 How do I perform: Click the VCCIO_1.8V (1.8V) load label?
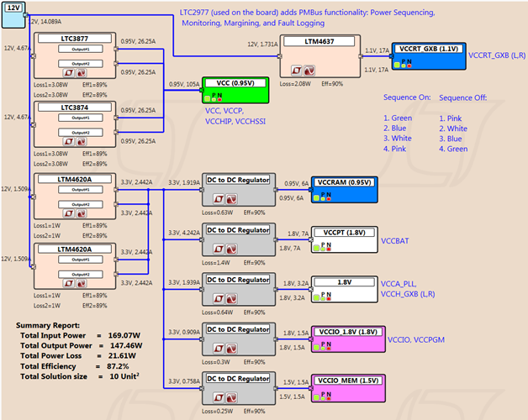point(346,330)
